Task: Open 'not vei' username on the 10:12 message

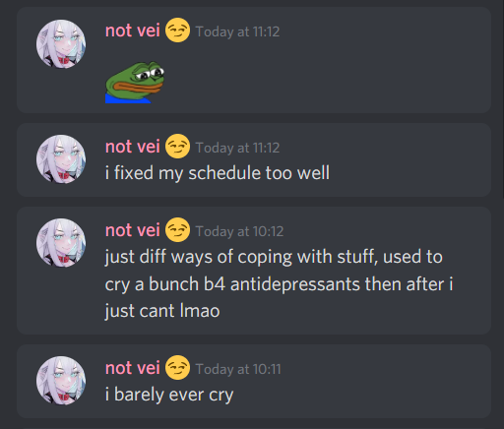Action: click(133, 230)
